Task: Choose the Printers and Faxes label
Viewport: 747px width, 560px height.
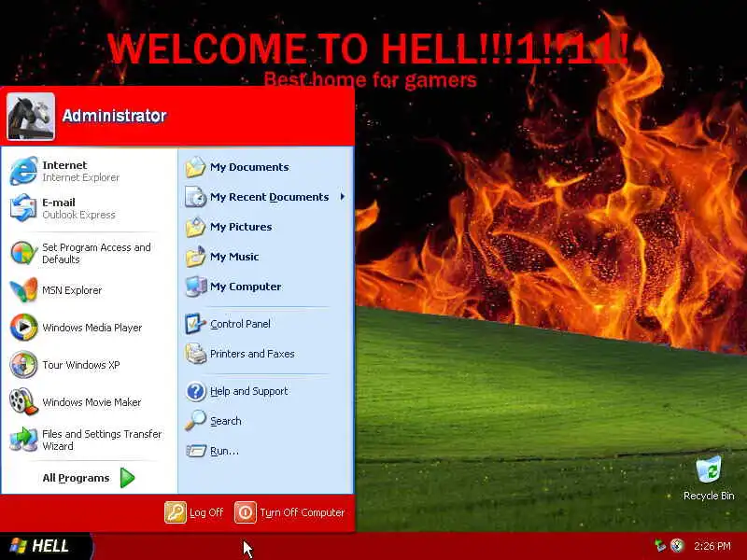Action: (x=252, y=354)
